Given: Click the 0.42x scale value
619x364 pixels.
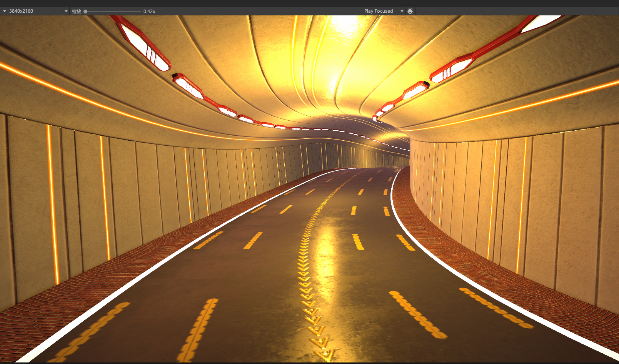Looking at the screenshot, I should 149,12.
